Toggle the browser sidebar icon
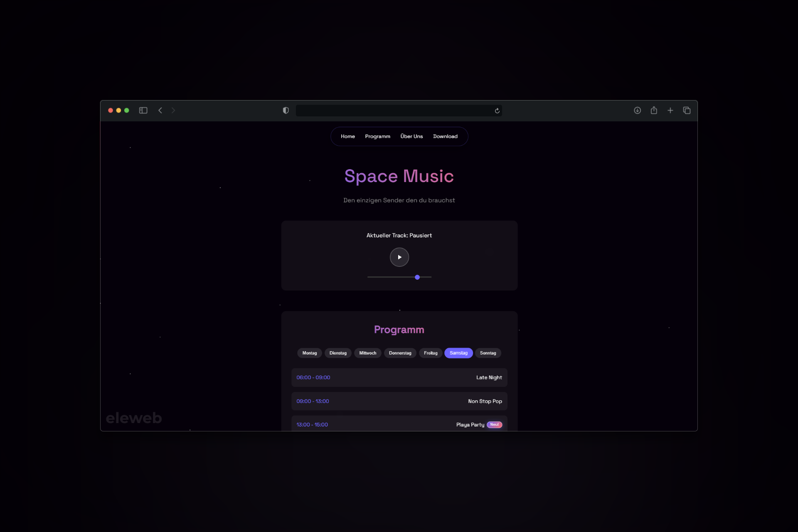Screen dimensions: 798x532 143,111
